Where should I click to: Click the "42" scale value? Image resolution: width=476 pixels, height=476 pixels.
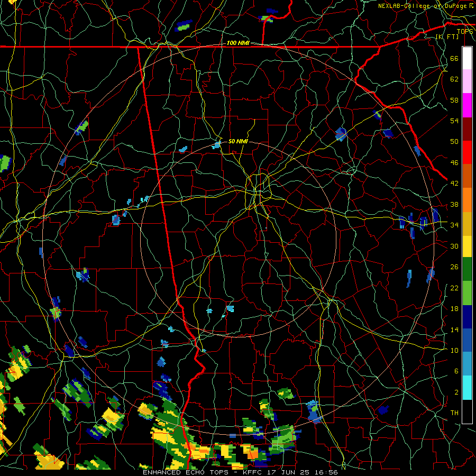tap(454, 183)
